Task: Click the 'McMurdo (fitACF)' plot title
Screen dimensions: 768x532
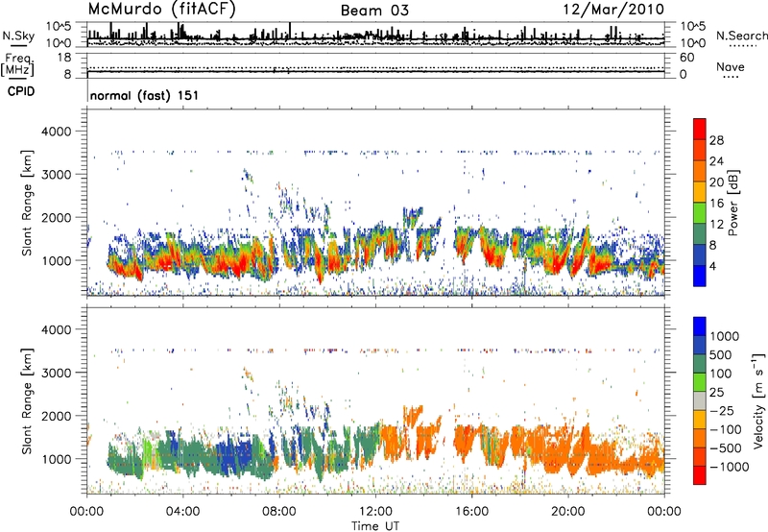Action: pyautogui.click(x=161, y=9)
